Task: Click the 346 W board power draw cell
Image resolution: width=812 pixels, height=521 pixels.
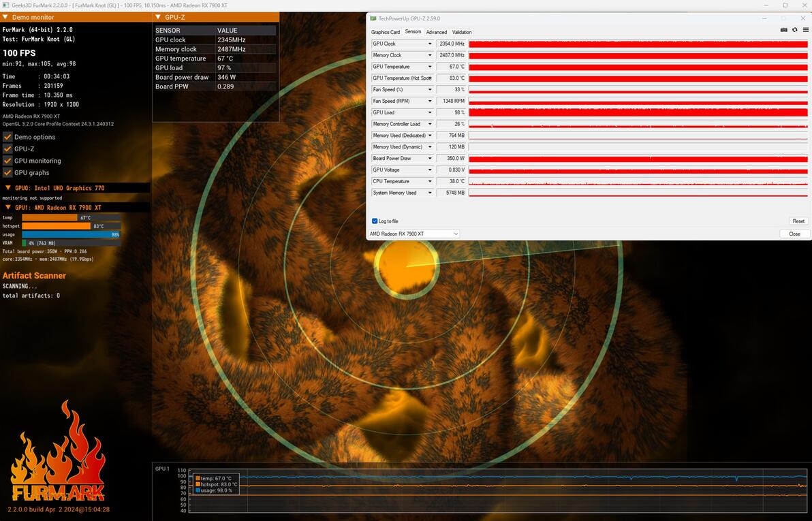Action: tap(227, 77)
